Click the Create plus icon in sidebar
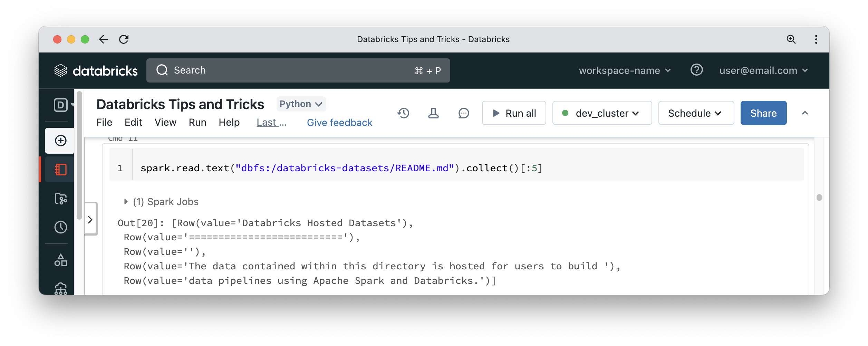Image resolution: width=868 pixels, height=346 pixels. click(x=61, y=141)
